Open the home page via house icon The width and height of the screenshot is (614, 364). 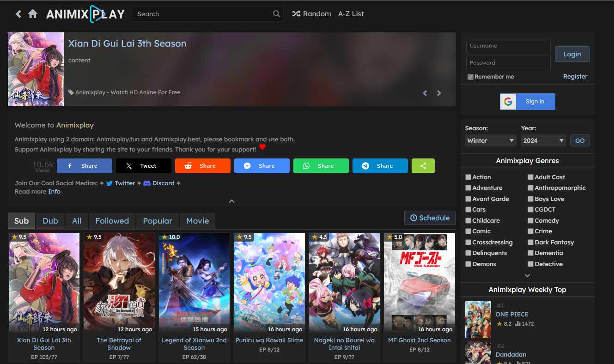33,14
